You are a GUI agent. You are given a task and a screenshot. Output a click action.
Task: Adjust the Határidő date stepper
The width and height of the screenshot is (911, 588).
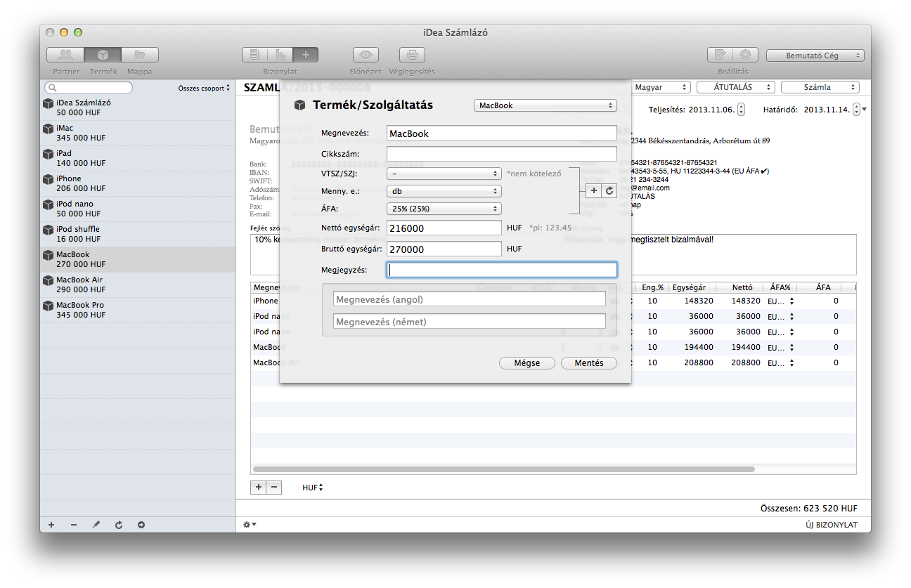coord(856,110)
